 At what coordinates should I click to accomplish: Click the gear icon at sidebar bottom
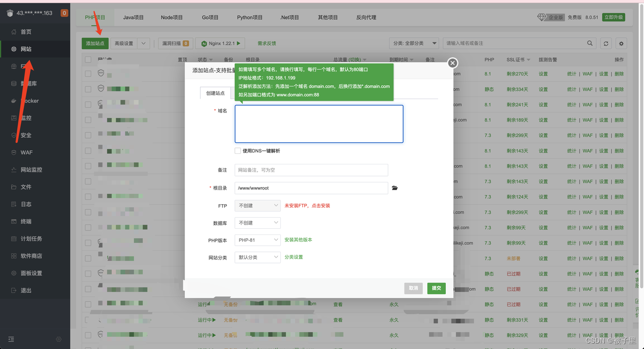point(58,339)
